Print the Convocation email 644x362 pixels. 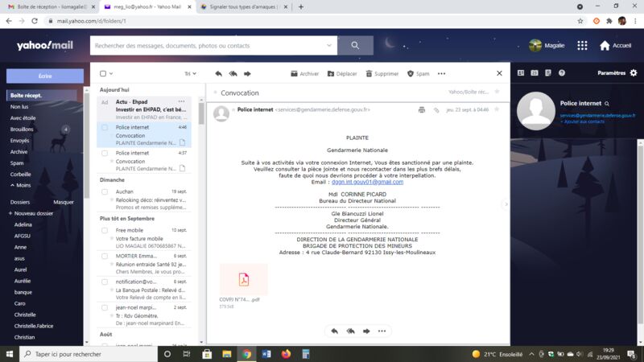(422, 110)
